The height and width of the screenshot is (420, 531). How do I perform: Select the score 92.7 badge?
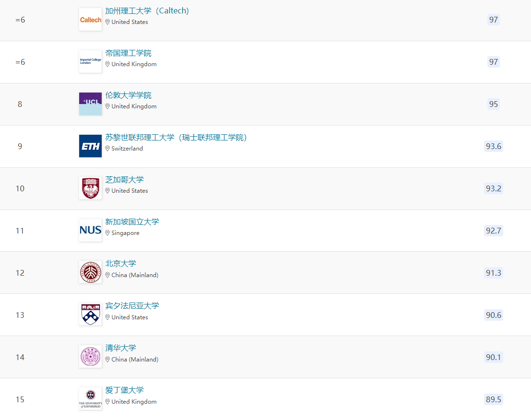click(x=494, y=231)
